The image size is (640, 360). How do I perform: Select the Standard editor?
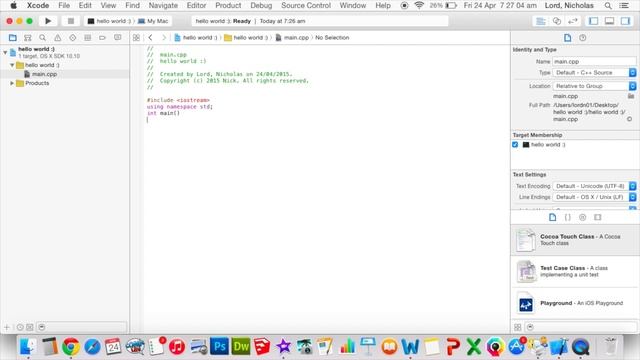tap(541, 21)
